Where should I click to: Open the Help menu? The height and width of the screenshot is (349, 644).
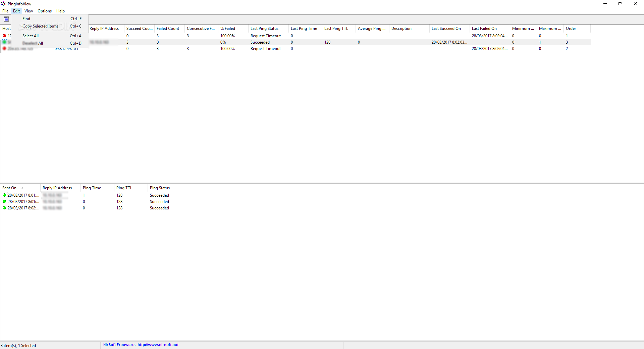coord(60,11)
